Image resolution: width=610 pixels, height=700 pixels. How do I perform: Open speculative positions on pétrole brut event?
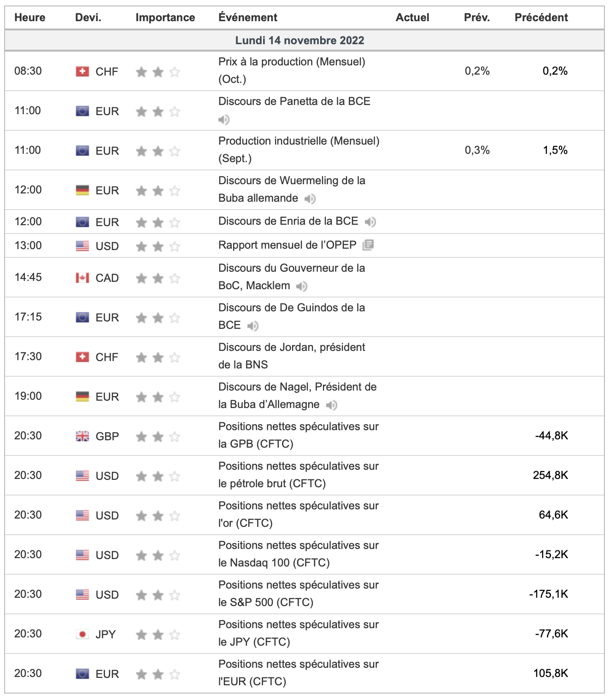click(298, 474)
